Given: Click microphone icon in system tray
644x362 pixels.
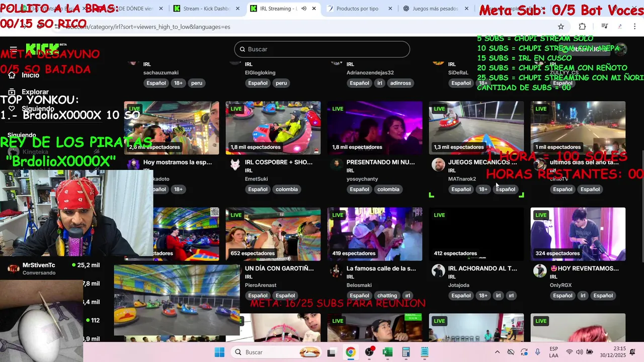Looking at the screenshot, I should point(538,352).
